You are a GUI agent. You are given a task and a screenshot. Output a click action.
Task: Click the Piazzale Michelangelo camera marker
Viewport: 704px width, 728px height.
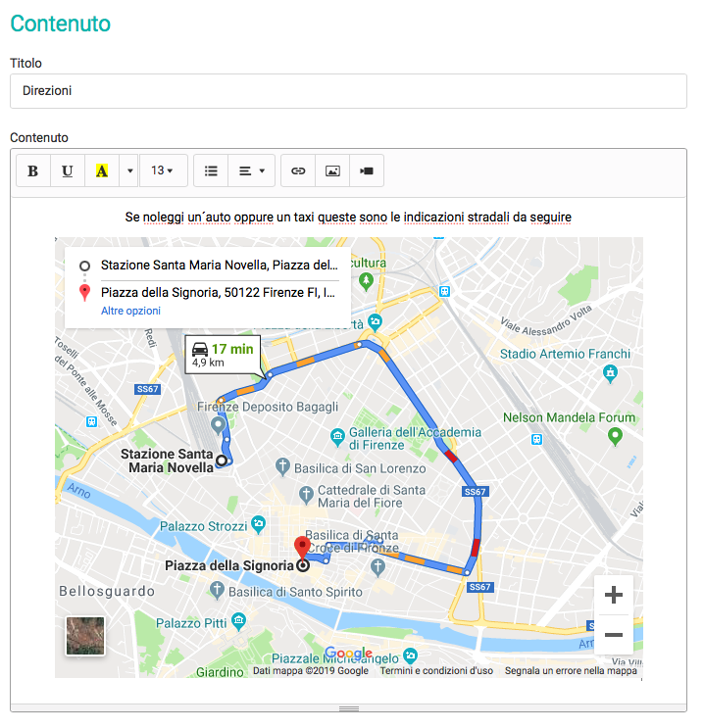410,656
